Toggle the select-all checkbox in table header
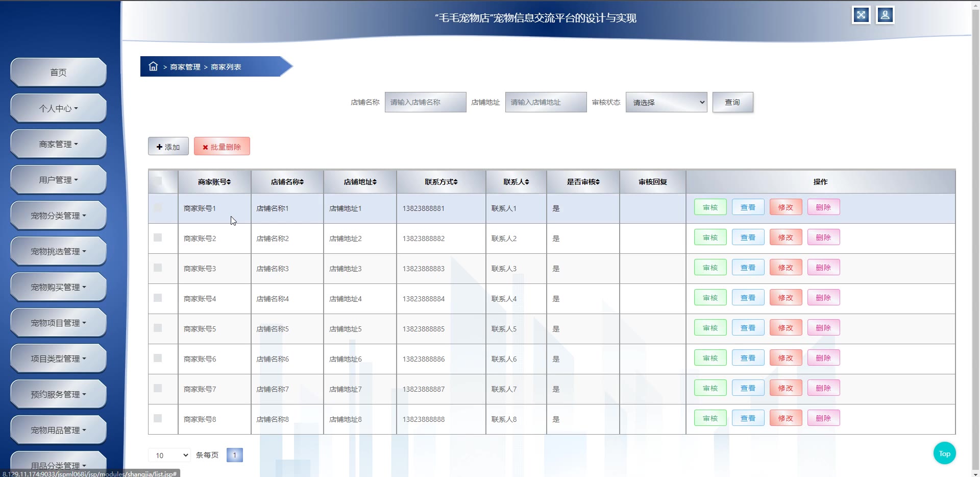Image resolution: width=980 pixels, height=477 pixels. click(x=158, y=181)
